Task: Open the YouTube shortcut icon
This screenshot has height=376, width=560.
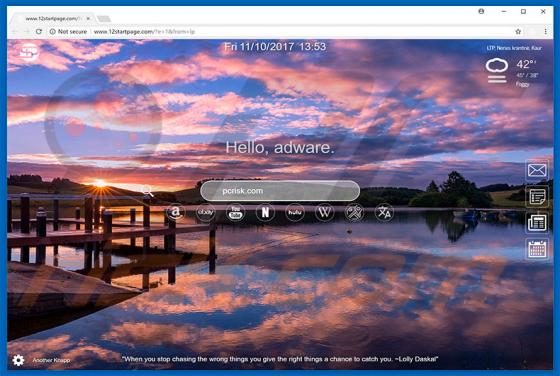Action: [235, 212]
